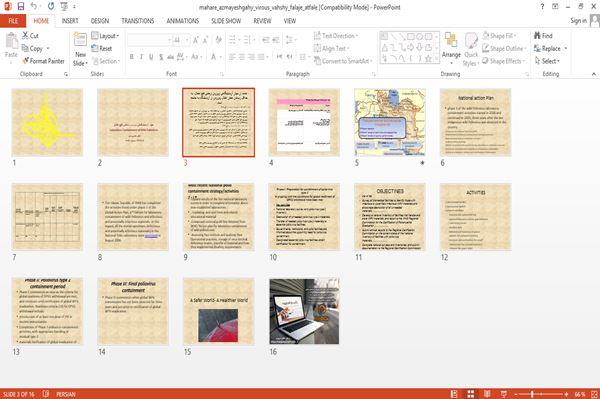Toggle Bold formatting button

click(132, 57)
